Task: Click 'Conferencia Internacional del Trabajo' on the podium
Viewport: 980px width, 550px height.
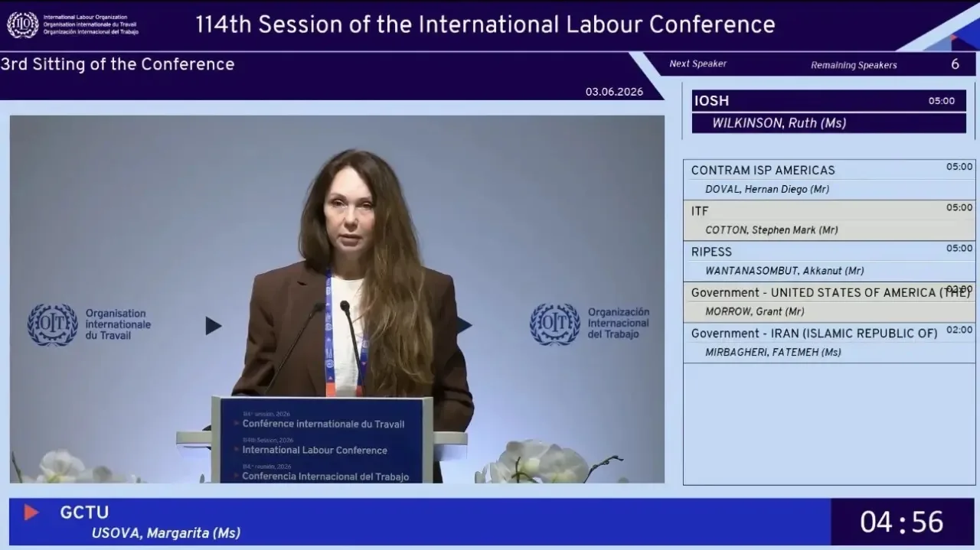Action: click(325, 476)
